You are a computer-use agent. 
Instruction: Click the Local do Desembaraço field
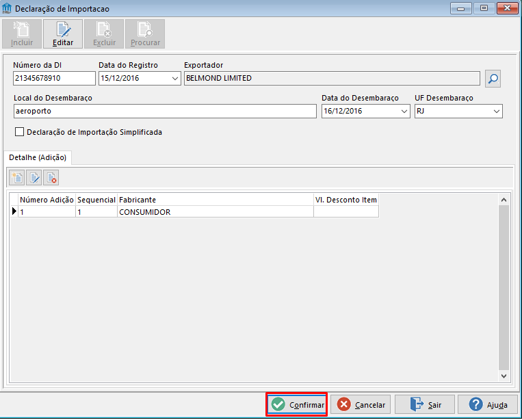coord(165,111)
